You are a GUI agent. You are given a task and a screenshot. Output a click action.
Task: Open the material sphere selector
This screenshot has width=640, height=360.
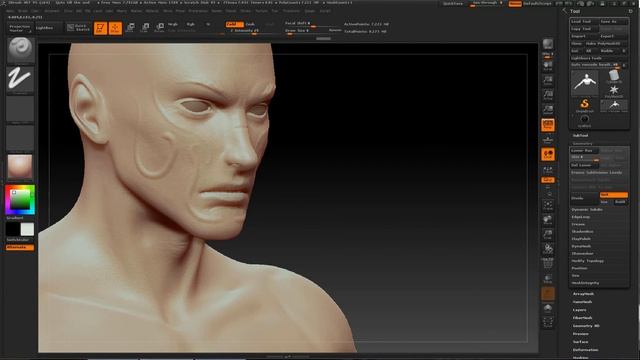click(x=20, y=167)
